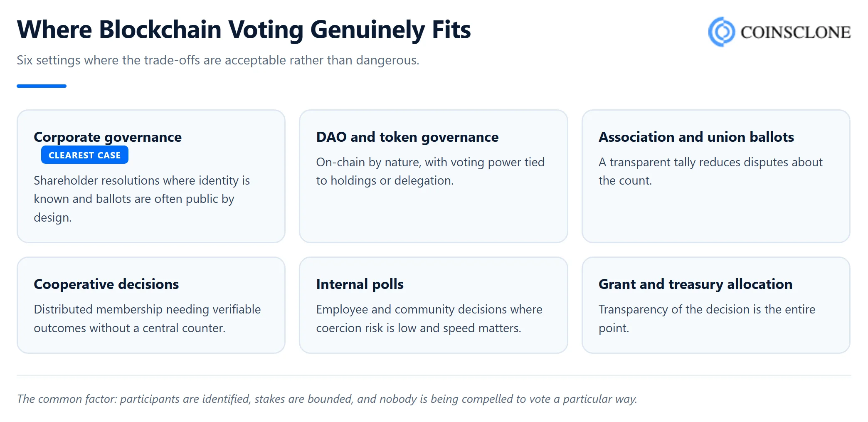Select the CLEAREST CASE badge
The image size is (868, 422).
(85, 155)
